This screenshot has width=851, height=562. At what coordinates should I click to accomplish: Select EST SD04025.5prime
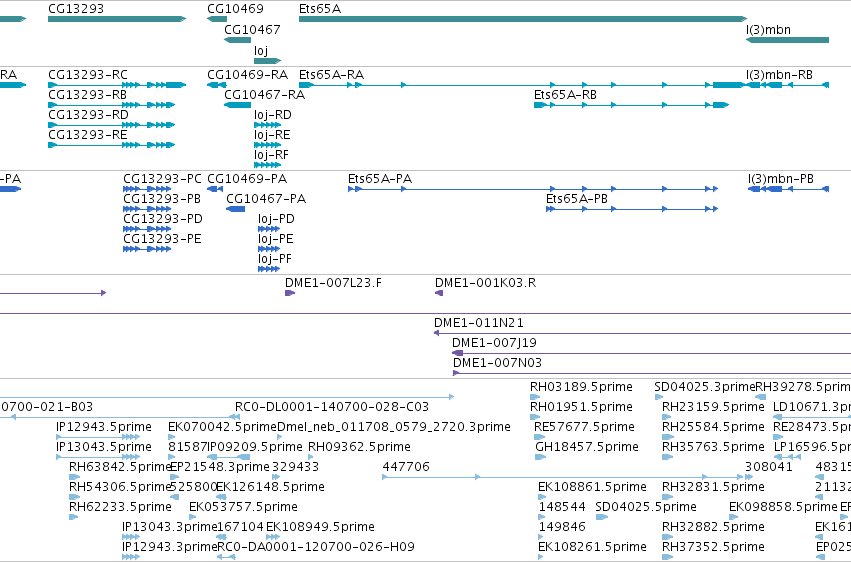point(646,507)
